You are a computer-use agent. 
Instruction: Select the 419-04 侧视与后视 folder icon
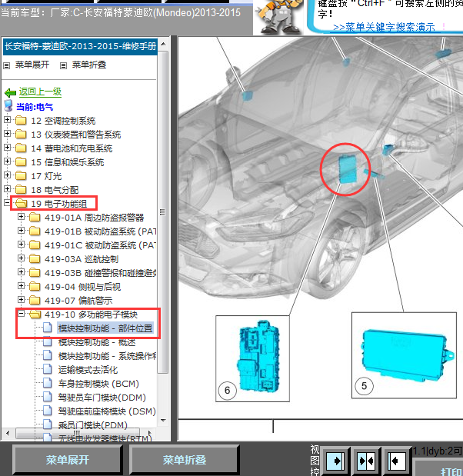coord(35,286)
